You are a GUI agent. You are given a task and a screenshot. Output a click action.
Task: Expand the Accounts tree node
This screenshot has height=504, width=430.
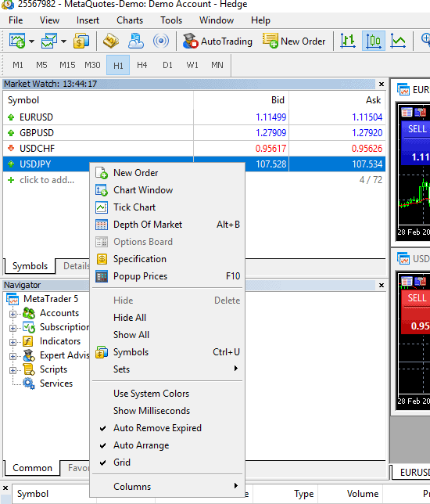click(13, 314)
